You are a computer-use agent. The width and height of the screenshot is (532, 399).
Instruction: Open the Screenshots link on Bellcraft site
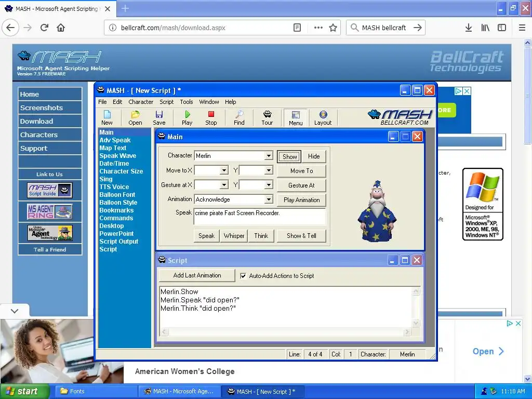pos(50,108)
